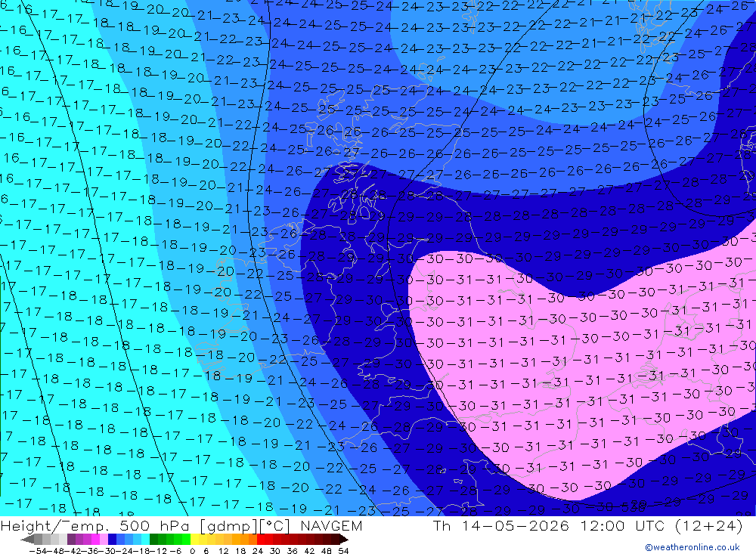Click the '0' legend scale value

tap(192, 551)
